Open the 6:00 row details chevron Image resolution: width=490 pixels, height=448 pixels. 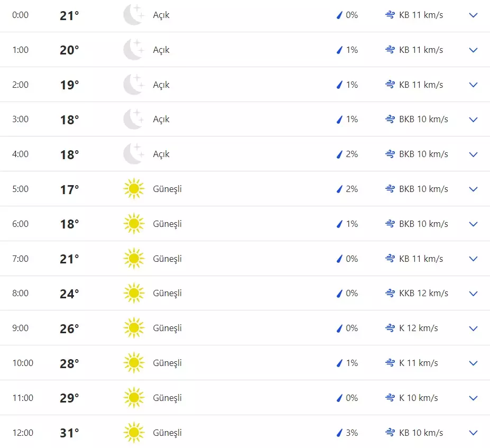pyautogui.click(x=473, y=224)
